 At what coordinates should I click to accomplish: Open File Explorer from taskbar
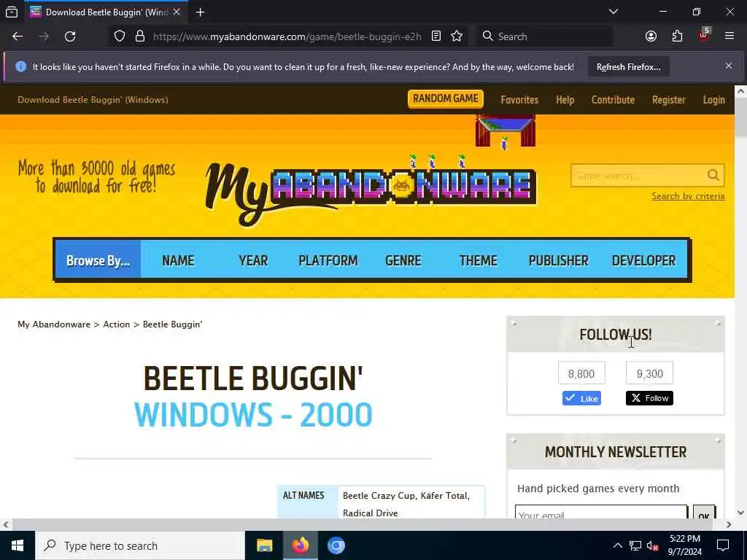(x=264, y=545)
